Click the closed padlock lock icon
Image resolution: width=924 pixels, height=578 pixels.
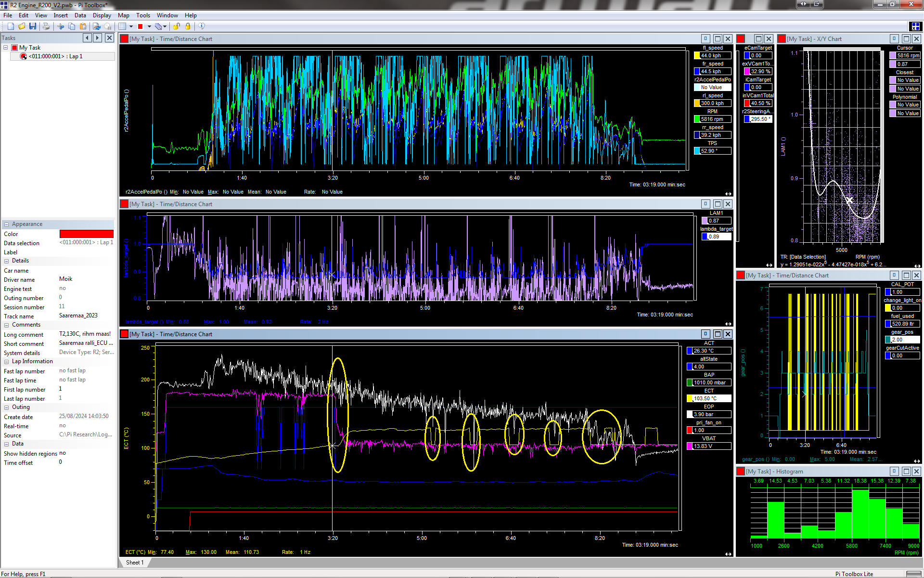pos(188,26)
